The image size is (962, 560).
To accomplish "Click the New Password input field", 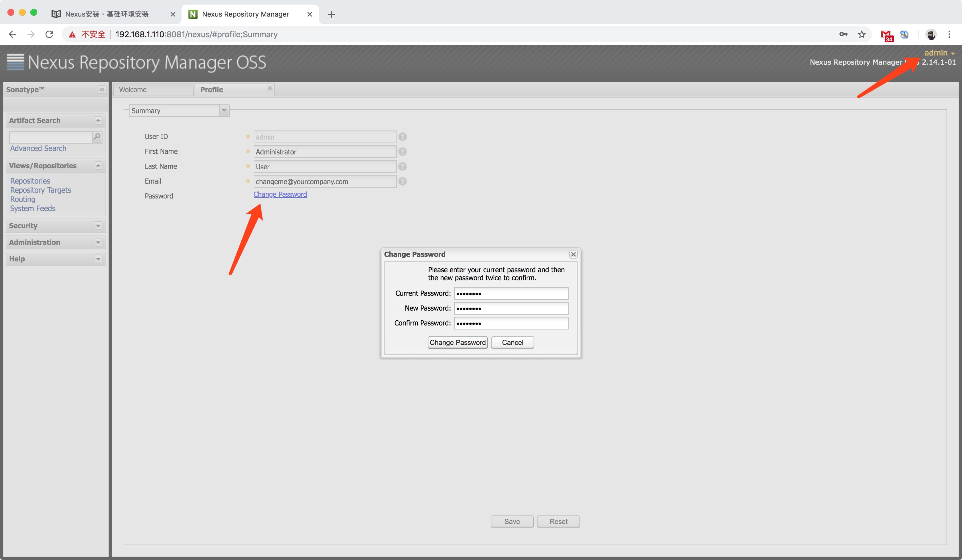I will (x=511, y=308).
